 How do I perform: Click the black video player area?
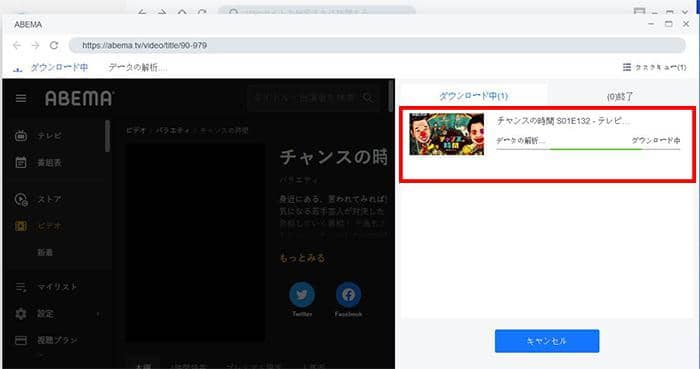coord(195,242)
